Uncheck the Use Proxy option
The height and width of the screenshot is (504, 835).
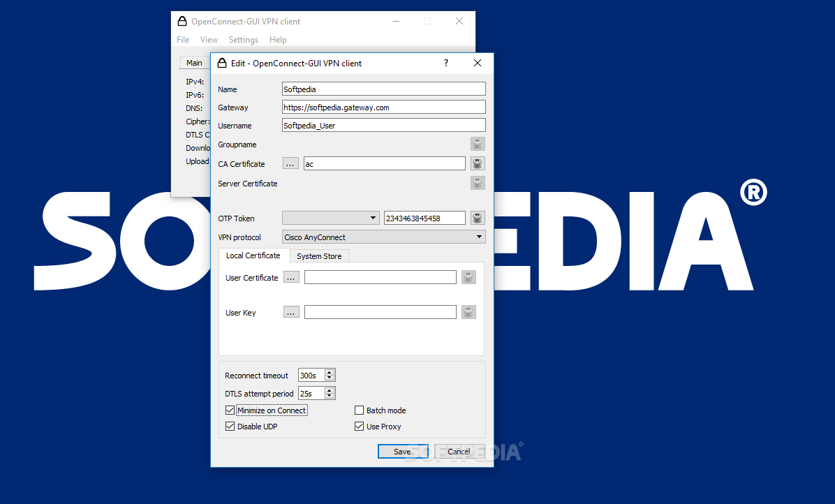point(360,427)
